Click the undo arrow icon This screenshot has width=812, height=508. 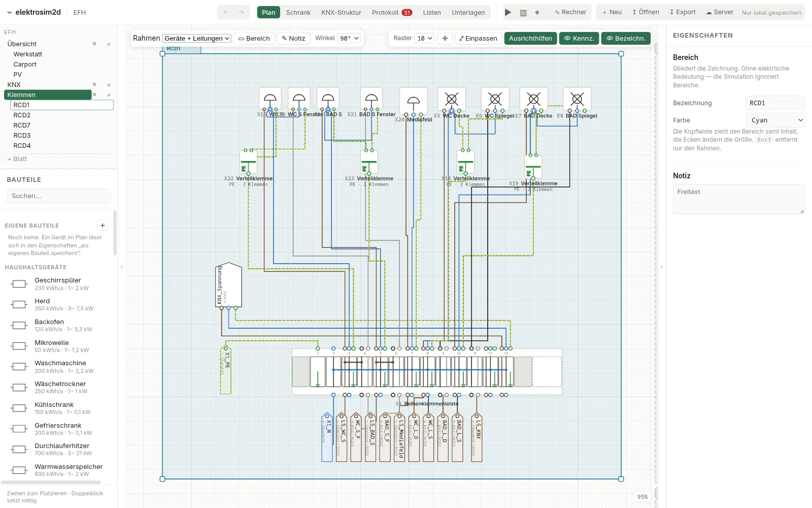click(226, 12)
